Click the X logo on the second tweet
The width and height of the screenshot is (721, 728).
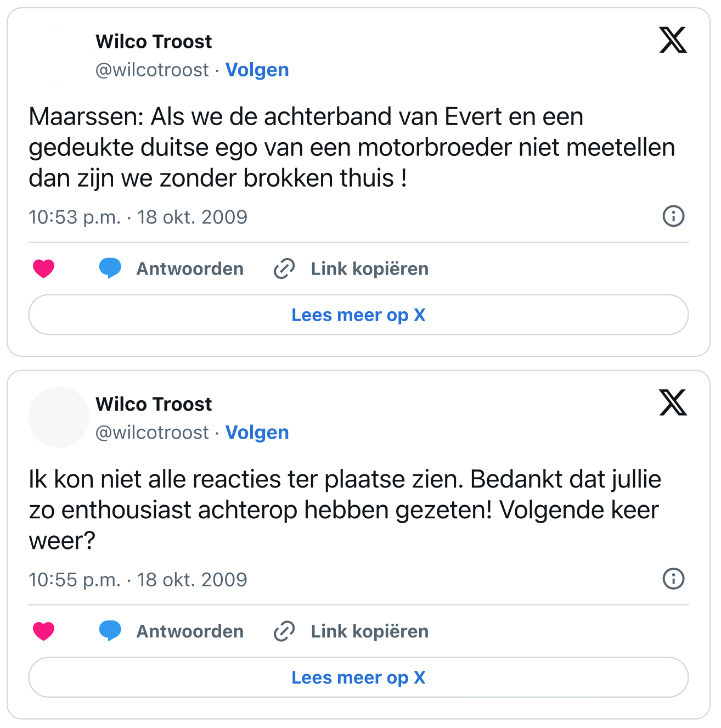[x=673, y=402]
